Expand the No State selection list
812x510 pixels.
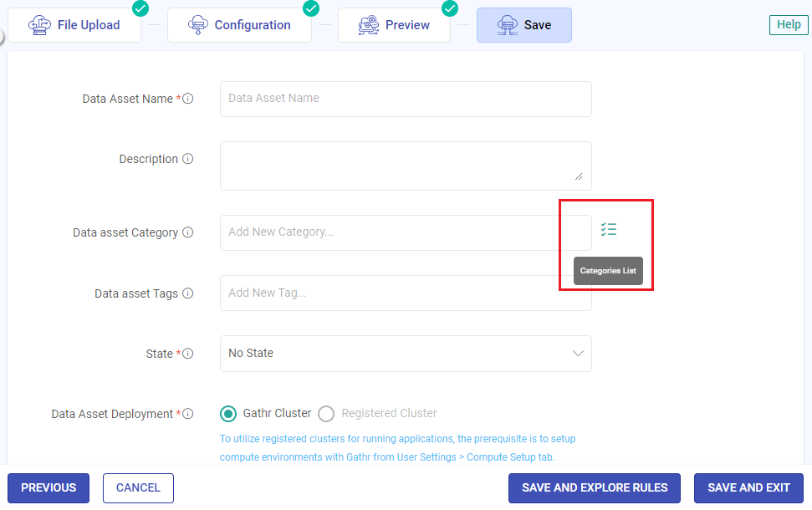[x=406, y=353]
